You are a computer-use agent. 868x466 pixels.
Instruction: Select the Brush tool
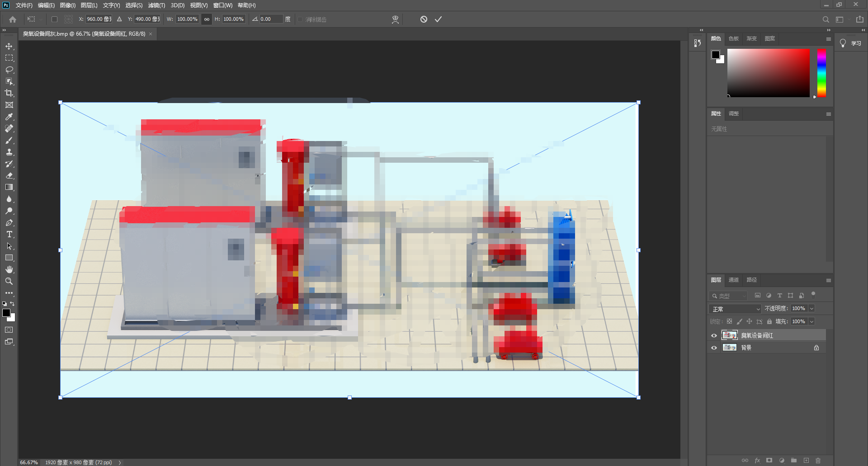(x=9, y=140)
